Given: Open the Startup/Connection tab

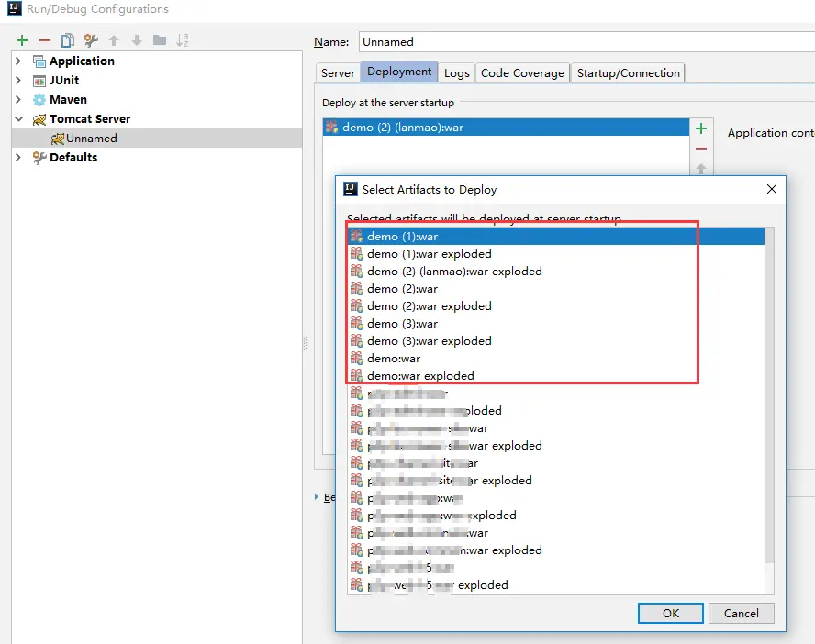Looking at the screenshot, I should pos(629,73).
